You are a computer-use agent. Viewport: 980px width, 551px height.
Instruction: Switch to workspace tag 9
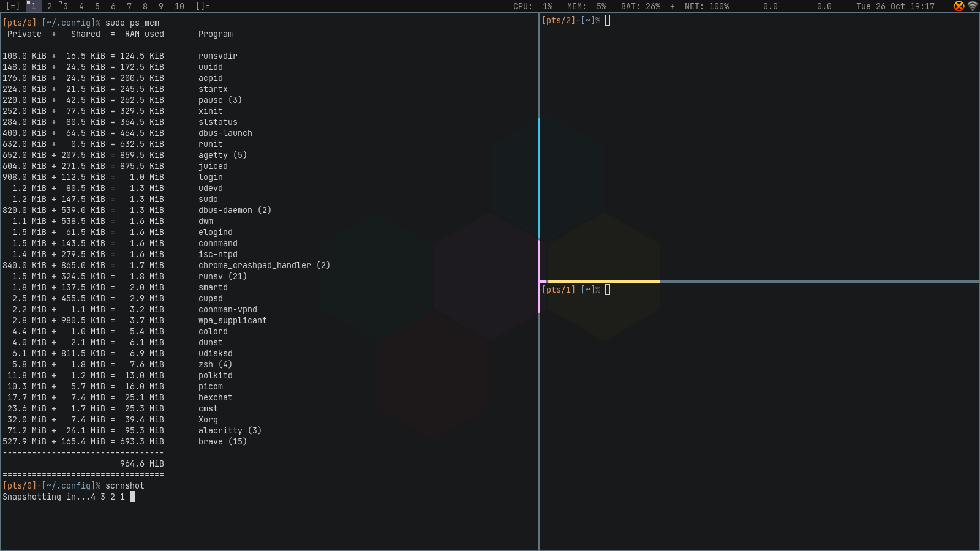tap(161, 6)
